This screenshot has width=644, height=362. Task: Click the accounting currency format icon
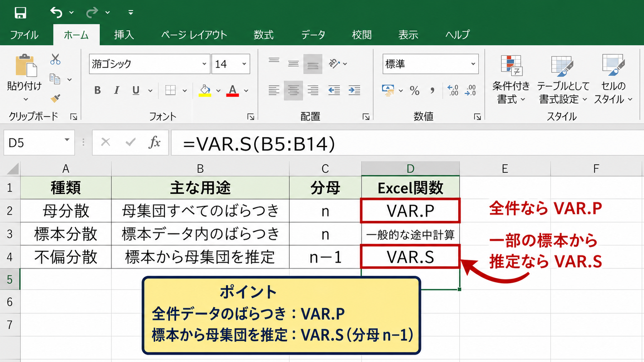tap(388, 90)
